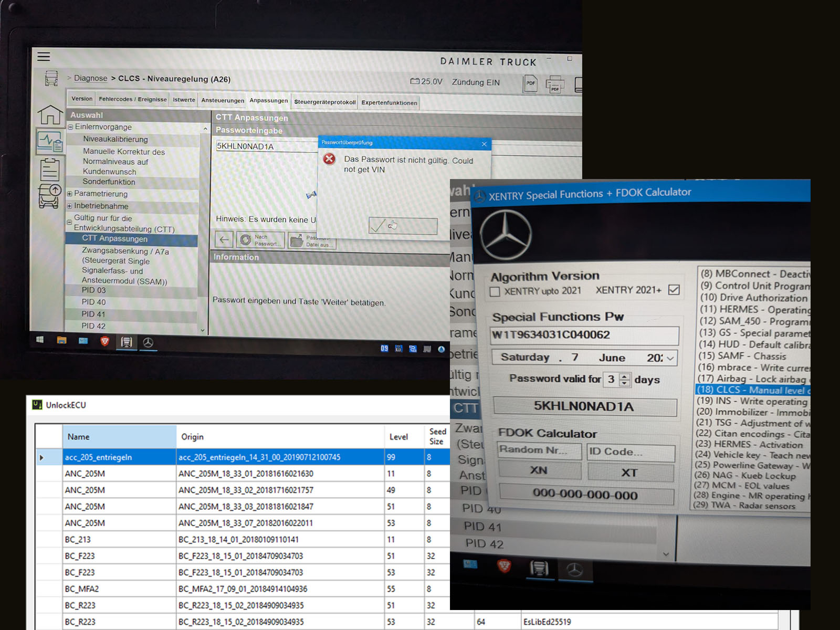
Task: Collapse the Einlernvorgänge tree node
Action: tap(70, 127)
